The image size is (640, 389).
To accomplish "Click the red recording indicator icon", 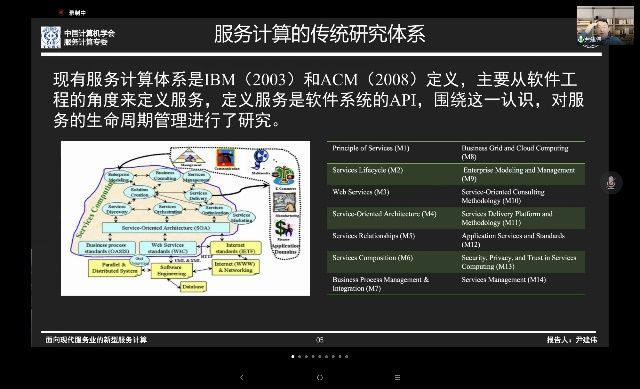I will (x=61, y=13).
